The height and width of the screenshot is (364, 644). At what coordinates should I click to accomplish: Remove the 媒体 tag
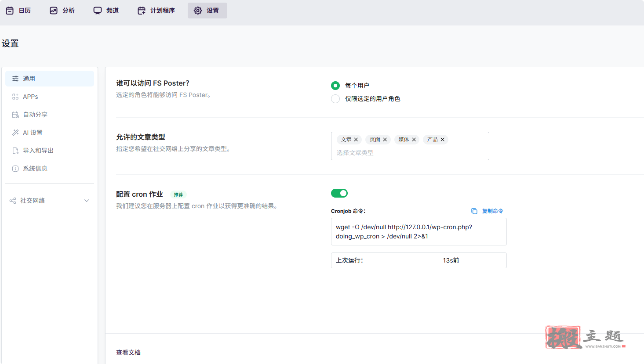pos(414,140)
